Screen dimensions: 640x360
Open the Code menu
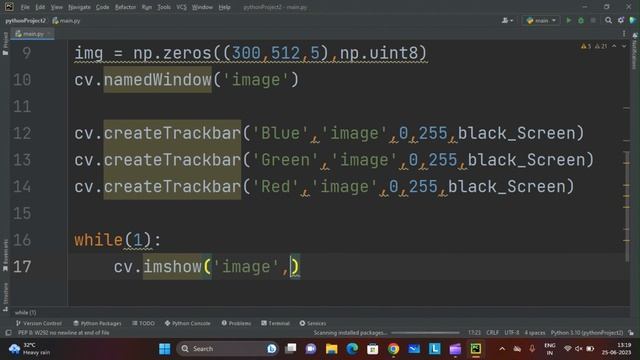click(102, 7)
